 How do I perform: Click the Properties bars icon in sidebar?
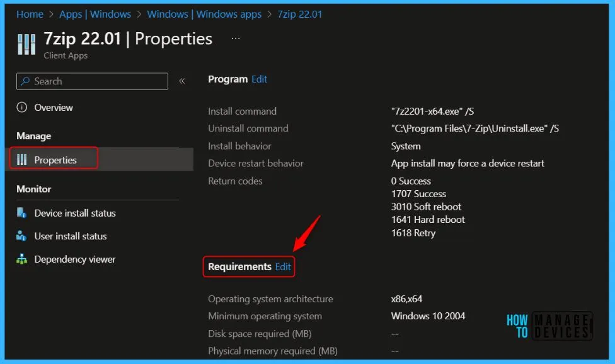tap(22, 159)
